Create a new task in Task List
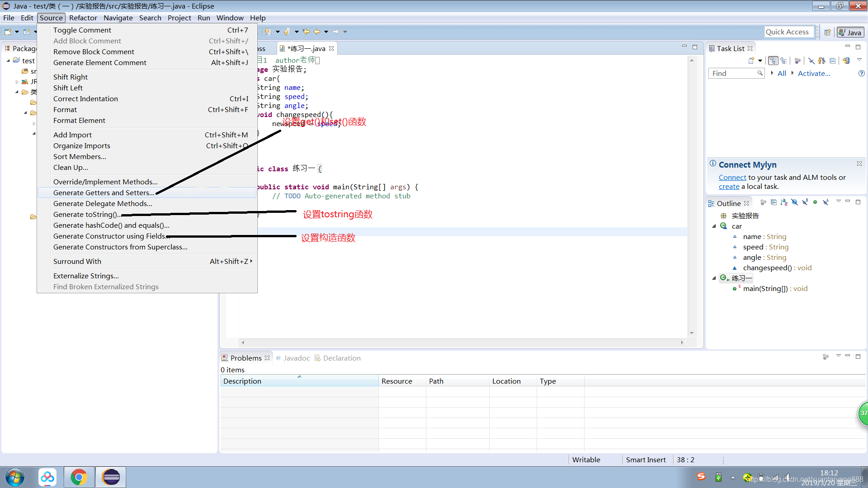The width and height of the screenshot is (868, 488). (751, 61)
